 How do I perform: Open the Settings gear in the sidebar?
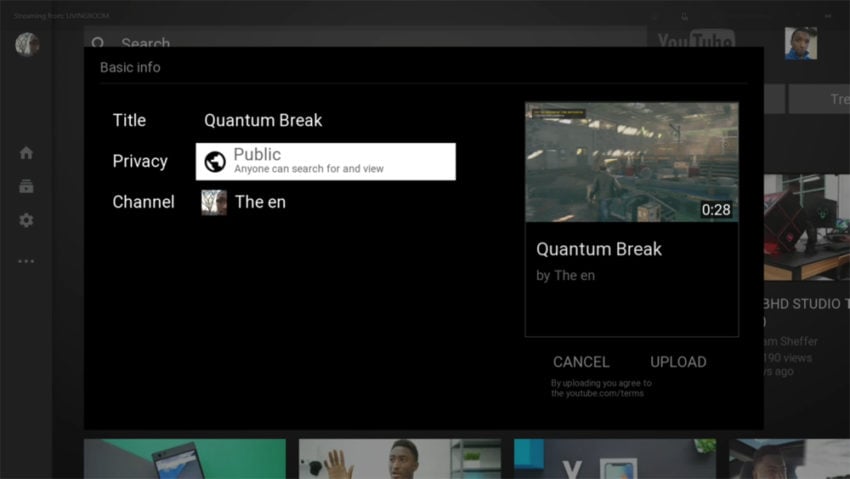click(x=26, y=220)
